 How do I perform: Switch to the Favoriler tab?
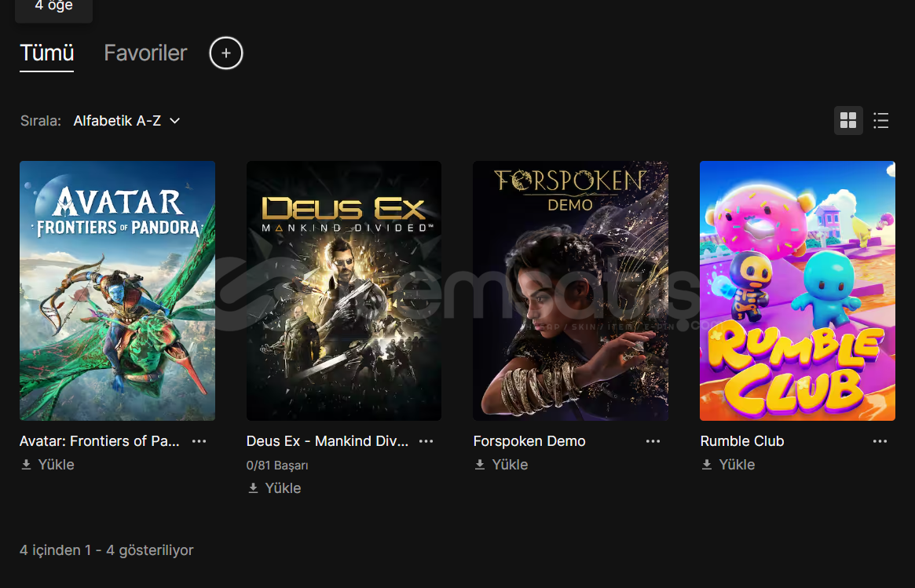coord(145,53)
